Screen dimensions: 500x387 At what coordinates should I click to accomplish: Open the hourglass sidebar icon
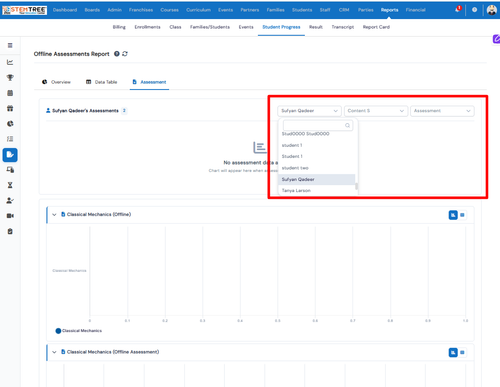10,185
